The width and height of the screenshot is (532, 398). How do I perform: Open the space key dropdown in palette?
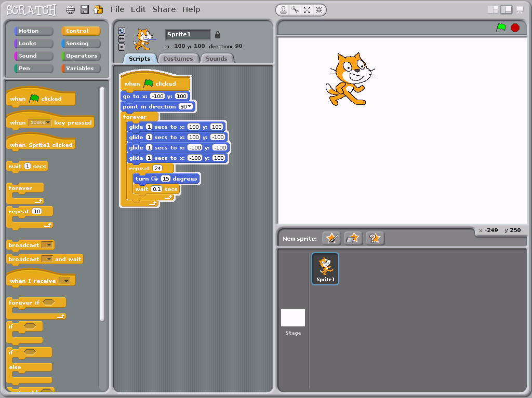(x=40, y=122)
